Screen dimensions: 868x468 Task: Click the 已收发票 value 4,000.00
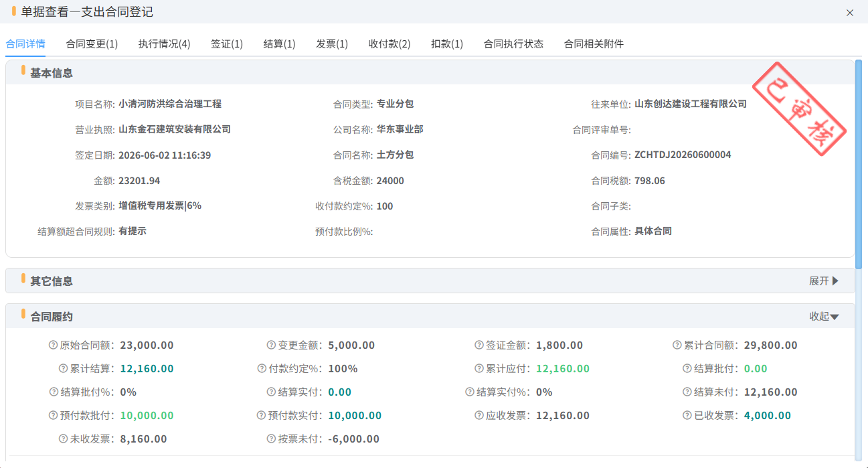pos(768,416)
